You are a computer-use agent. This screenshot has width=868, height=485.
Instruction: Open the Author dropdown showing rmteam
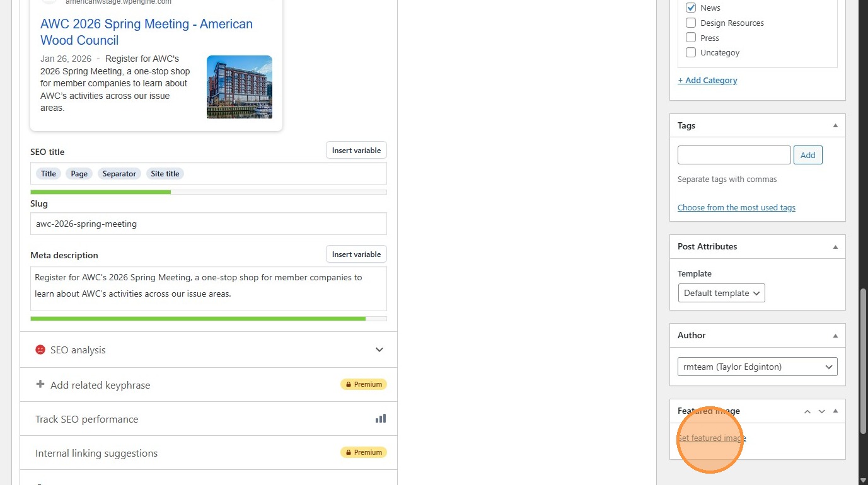tap(758, 367)
